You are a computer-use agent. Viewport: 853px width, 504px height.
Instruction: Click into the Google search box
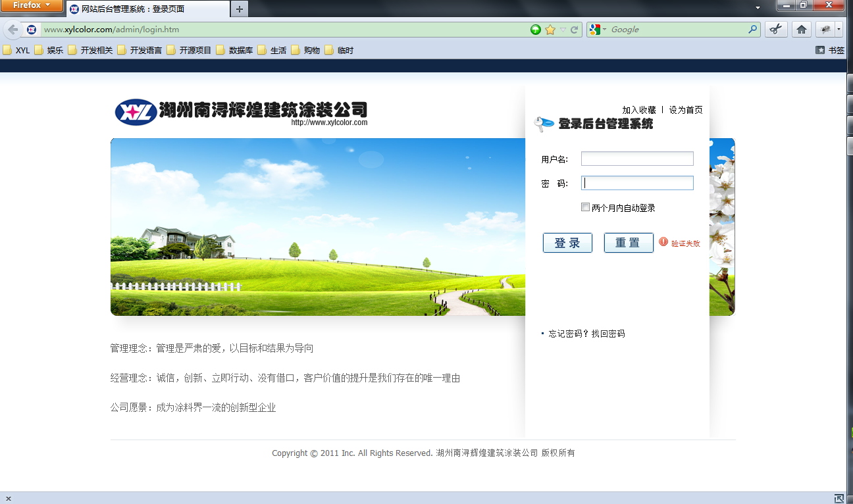pos(678,30)
